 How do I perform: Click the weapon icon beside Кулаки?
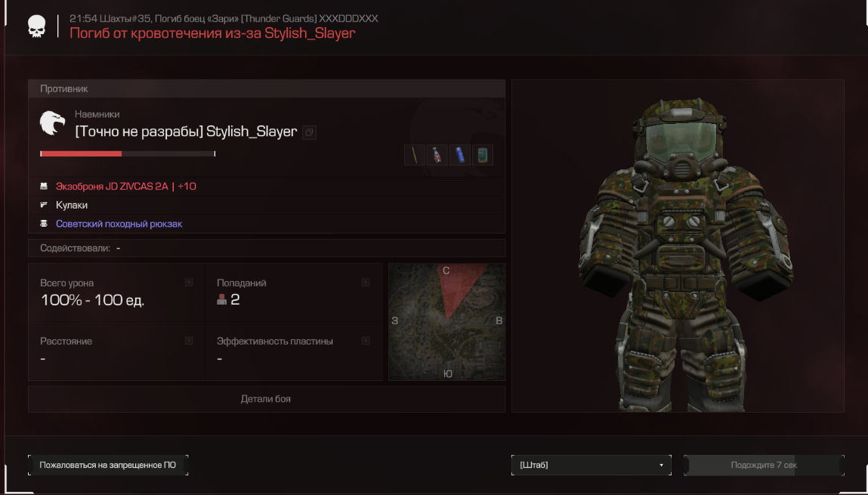[x=44, y=205]
